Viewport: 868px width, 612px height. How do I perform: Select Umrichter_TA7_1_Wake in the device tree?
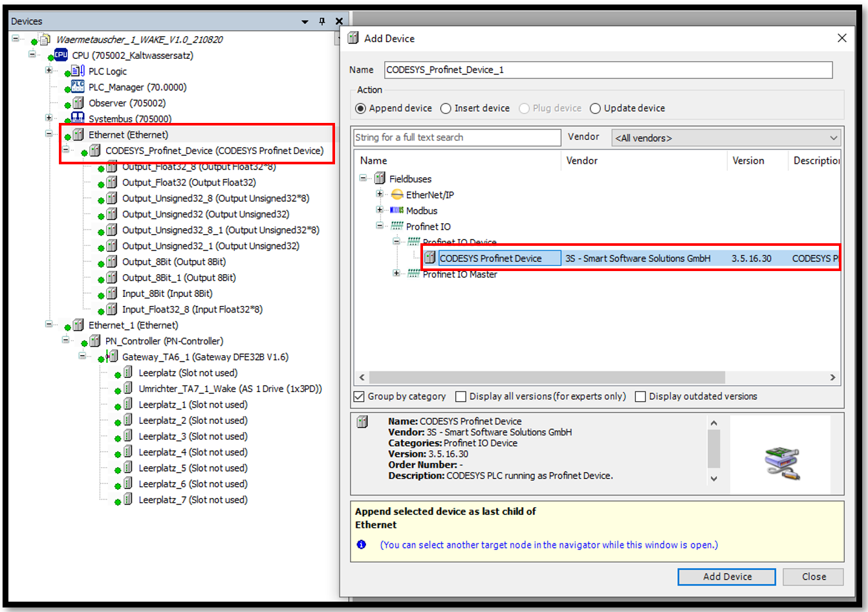(230, 389)
